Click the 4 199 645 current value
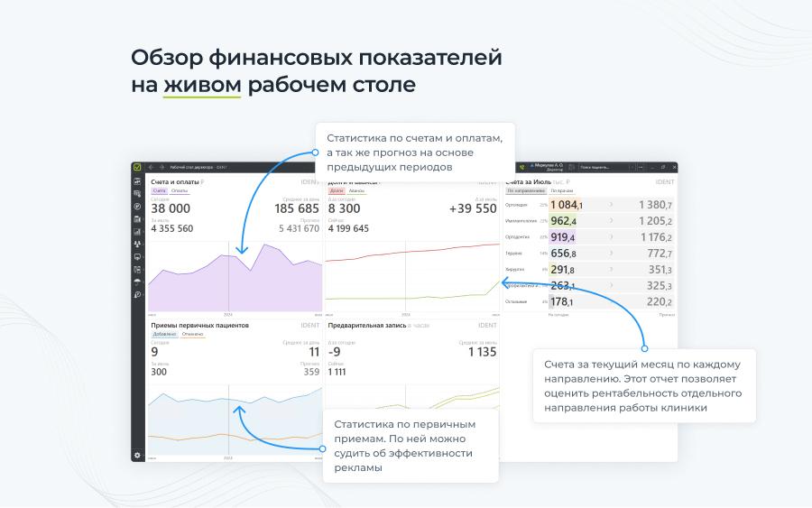Viewport: 812px width, 508px height. [x=348, y=228]
